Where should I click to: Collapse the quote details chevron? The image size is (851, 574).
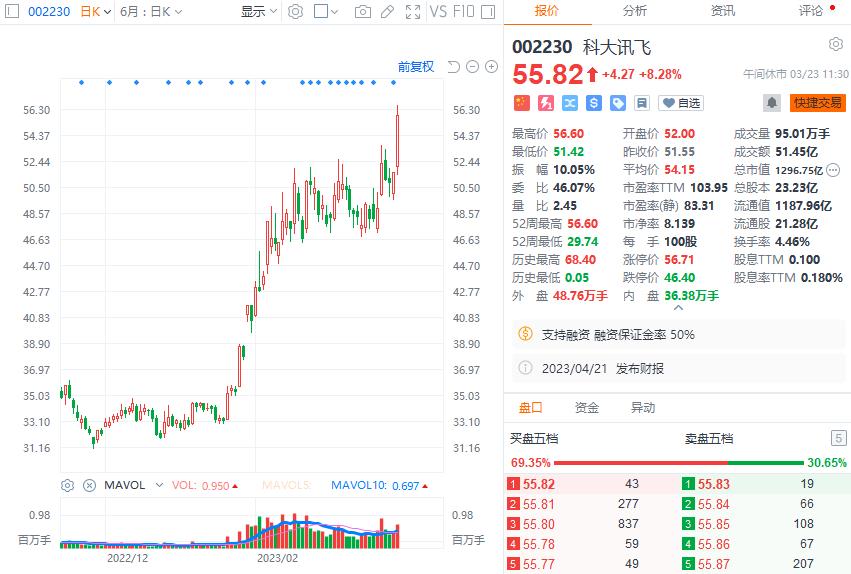tap(678, 308)
